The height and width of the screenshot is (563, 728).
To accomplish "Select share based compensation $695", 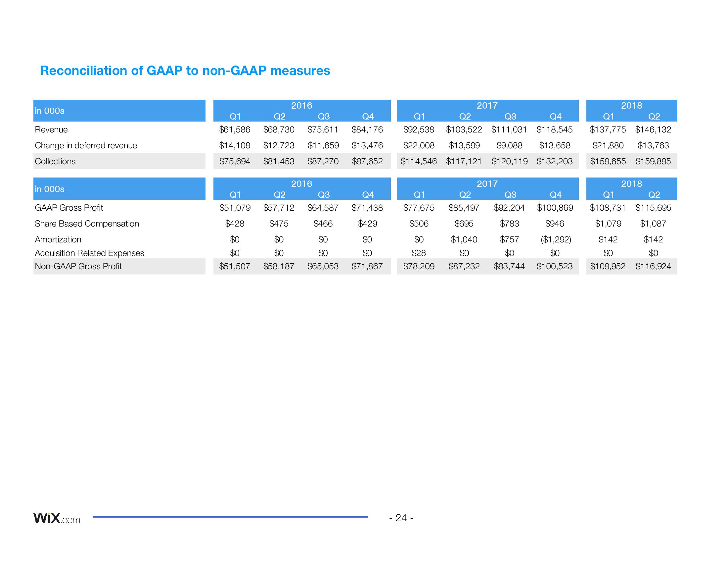I will (x=464, y=224).
